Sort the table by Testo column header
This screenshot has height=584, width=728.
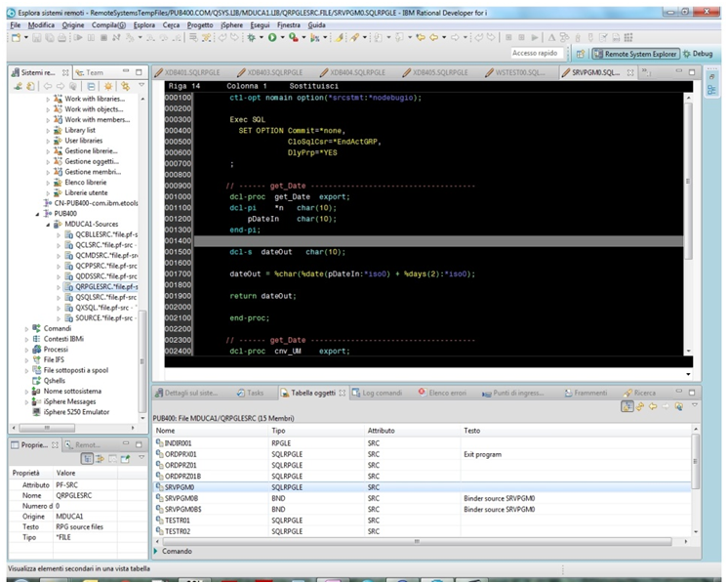(576, 431)
